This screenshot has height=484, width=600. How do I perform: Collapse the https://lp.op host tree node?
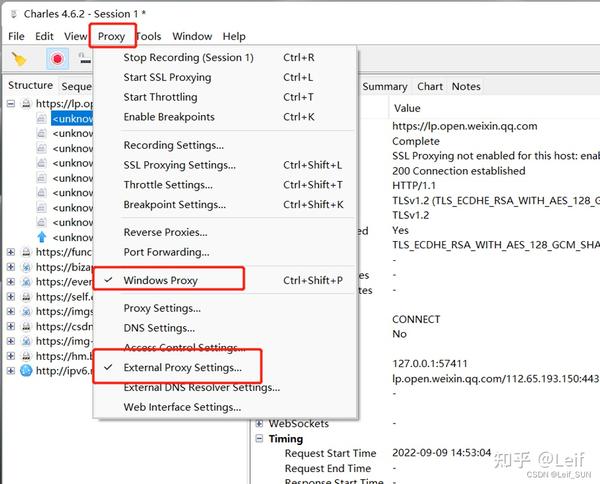(11, 103)
